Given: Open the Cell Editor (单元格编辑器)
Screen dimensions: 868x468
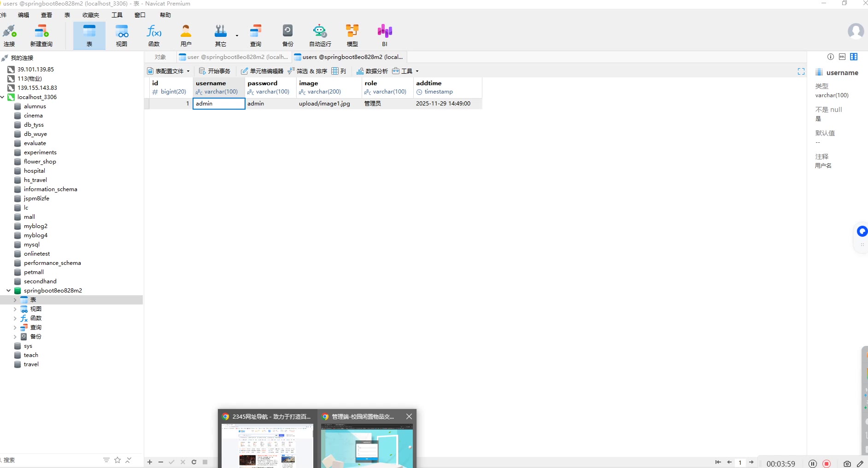Looking at the screenshot, I should point(262,71).
